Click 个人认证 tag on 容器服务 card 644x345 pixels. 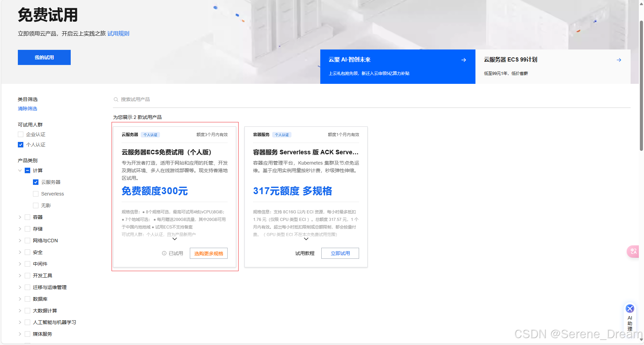point(282,135)
